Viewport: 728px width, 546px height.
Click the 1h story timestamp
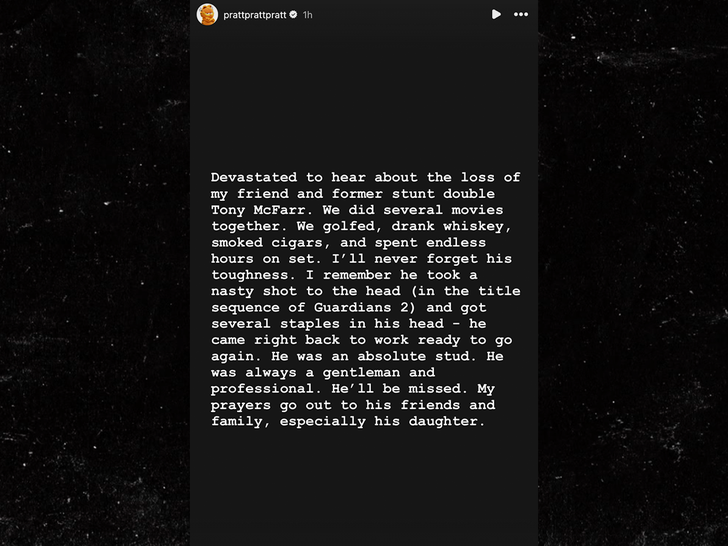308,15
